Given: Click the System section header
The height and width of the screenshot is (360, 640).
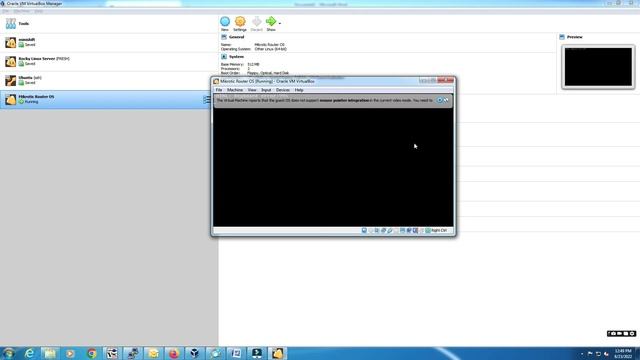Looking at the screenshot, I should click(x=236, y=57).
